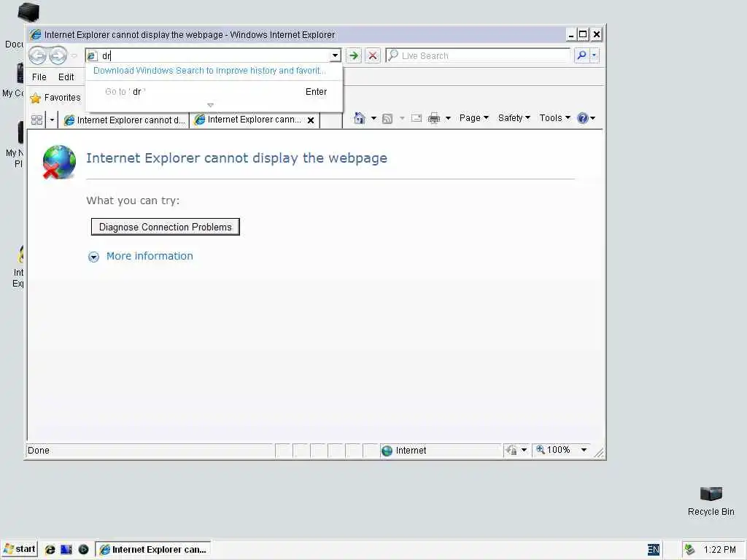
Task: Click the Read Mail icon
Action: pyautogui.click(x=417, y=118)
